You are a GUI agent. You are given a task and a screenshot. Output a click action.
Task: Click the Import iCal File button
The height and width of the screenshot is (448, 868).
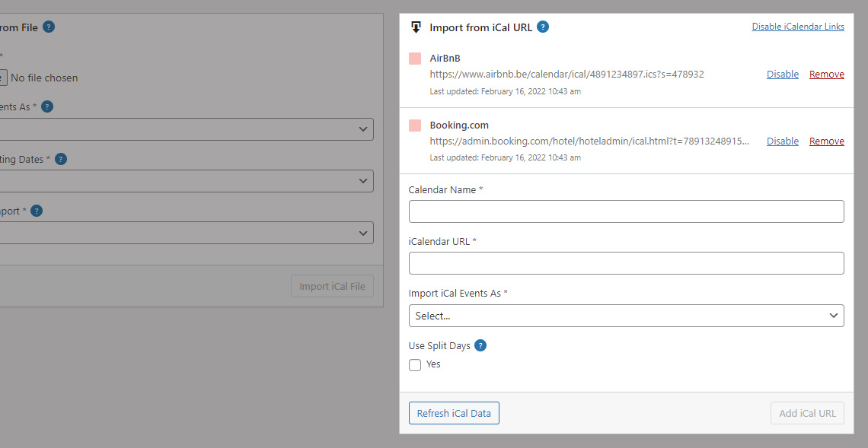(x=332, y=286)
